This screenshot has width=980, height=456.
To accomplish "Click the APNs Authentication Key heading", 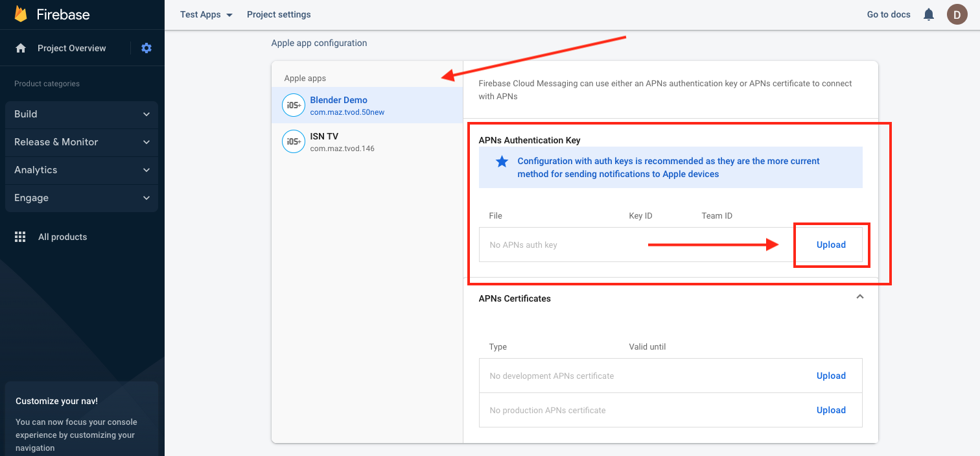I will click(x=530, y=140).
